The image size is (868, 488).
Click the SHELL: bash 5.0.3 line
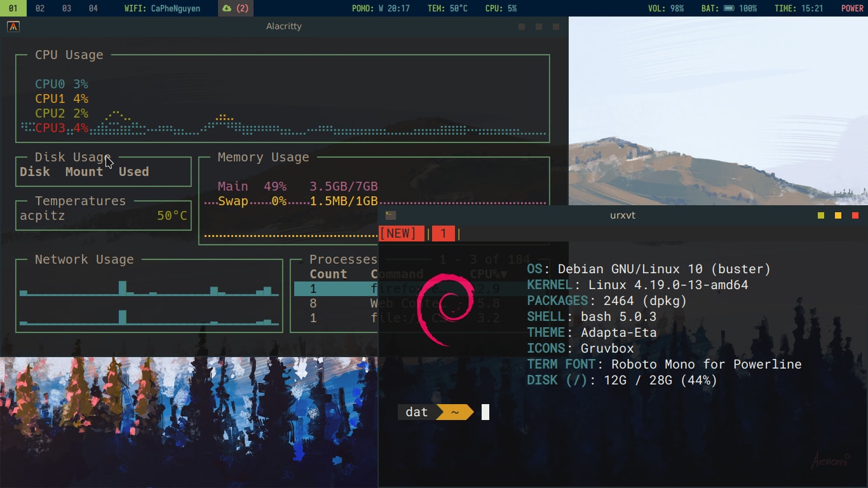[x=592, y=316]
